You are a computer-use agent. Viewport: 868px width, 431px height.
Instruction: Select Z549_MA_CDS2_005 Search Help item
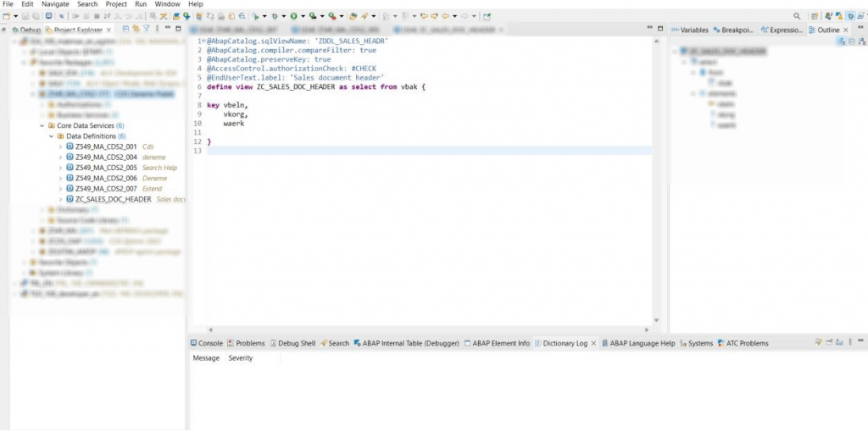[x=122, y=168]
